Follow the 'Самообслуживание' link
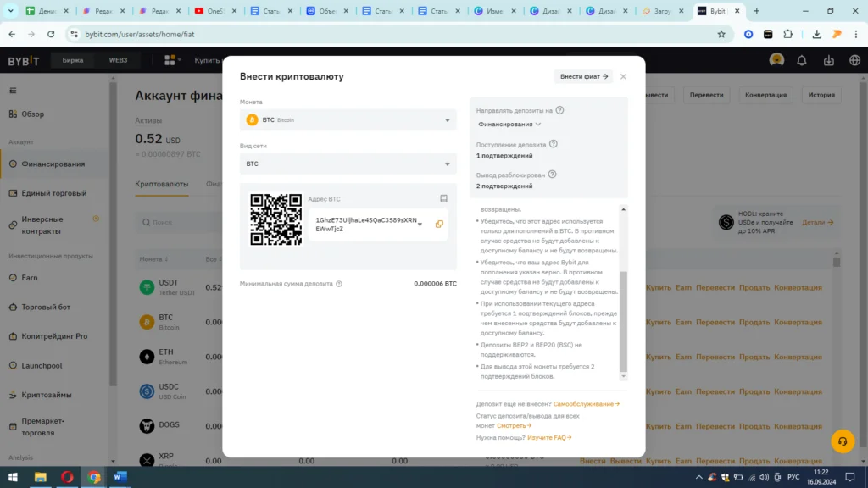Screen dimensions: 868x488 pos(587,404)
